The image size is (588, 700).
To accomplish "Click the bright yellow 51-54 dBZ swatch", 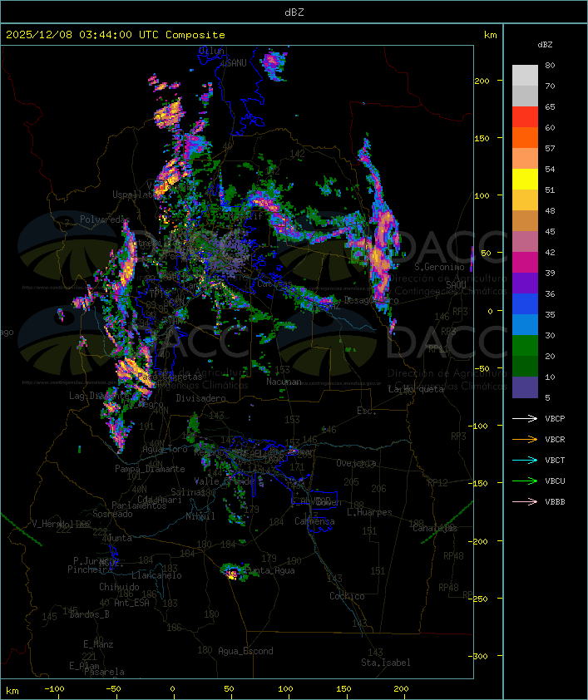I will (525, 179).
